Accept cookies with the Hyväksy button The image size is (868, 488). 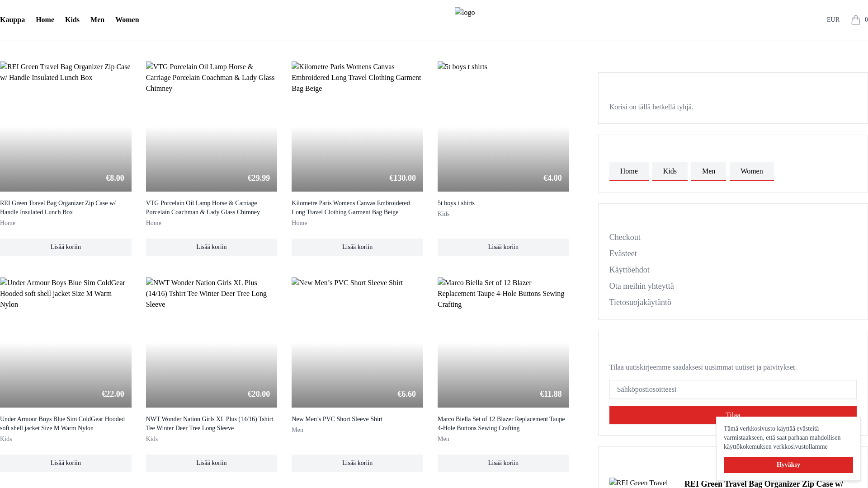coord(788,465)
